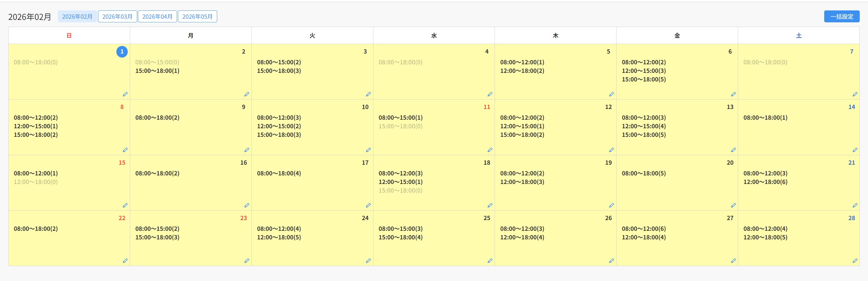
Task: Click the pencil icon on February 23
Action: click(247, 261)
